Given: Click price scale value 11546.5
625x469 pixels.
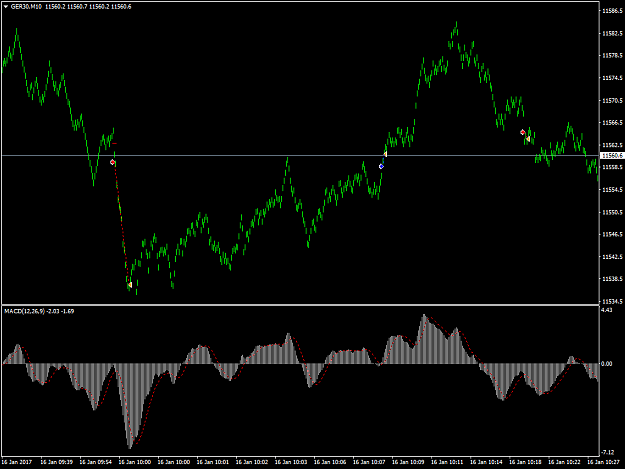Looking at the screenshot, I should [x=612, y=234].
